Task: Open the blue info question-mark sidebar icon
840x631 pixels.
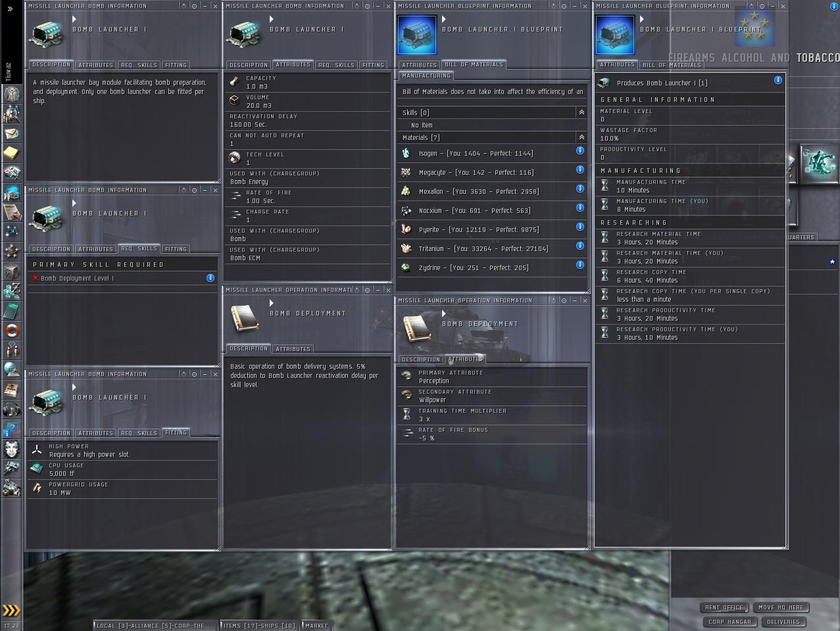Action: coord(11,429)
